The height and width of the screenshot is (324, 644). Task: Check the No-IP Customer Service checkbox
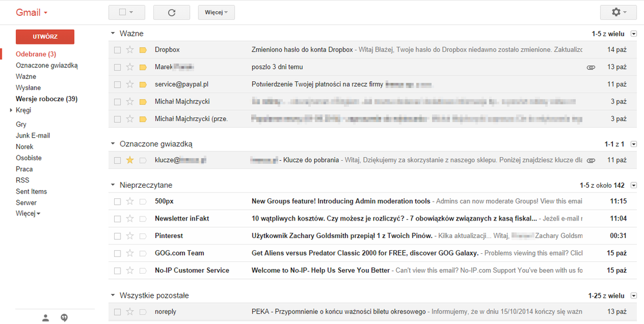point(118,271)
